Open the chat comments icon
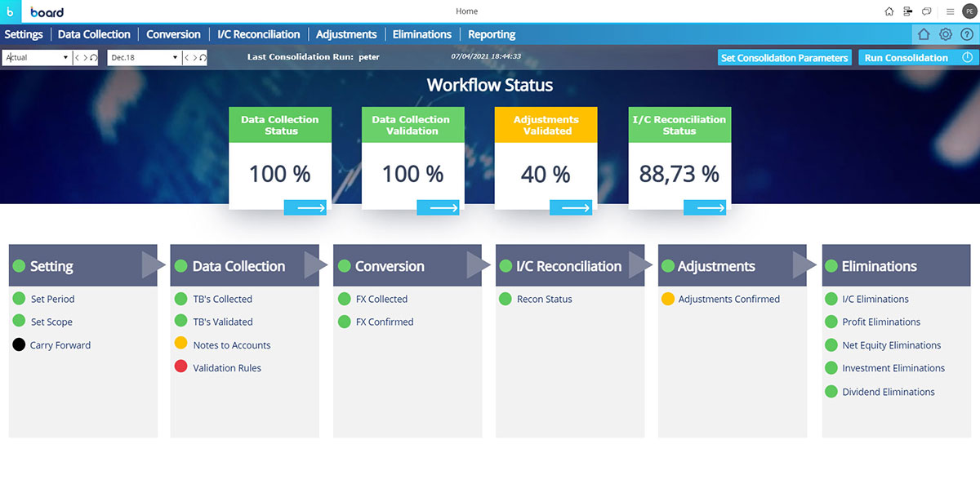Viewport: 980px width, 484px height. (x=927, y=11)
